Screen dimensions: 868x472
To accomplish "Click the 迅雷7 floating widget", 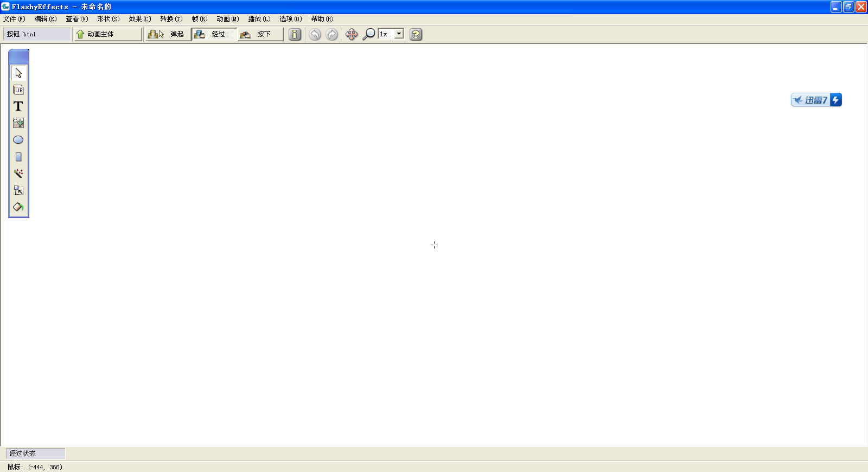I will click(x=816, y=100).
